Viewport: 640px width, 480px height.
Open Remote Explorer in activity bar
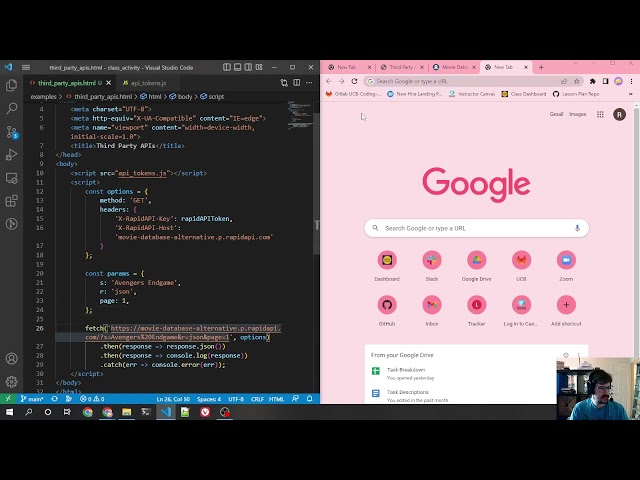(11, 178)
